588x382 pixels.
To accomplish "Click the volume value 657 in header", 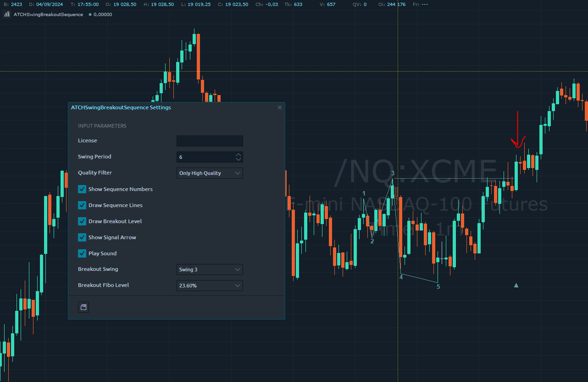I will 331,4.
